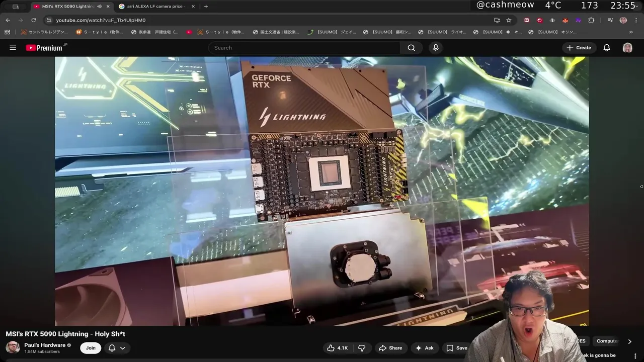
Task: Click the Ask AI button
Action: (x=424, y=348)
